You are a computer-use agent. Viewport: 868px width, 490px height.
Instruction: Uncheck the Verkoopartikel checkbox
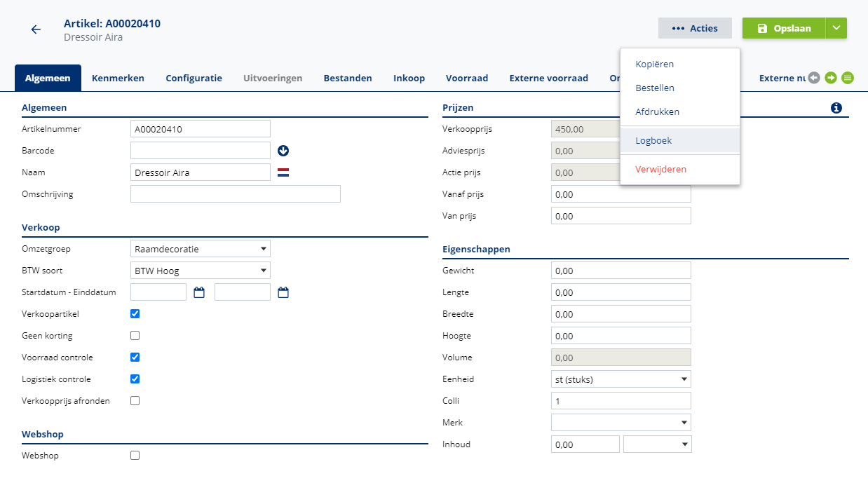click(x=135, y=314)
